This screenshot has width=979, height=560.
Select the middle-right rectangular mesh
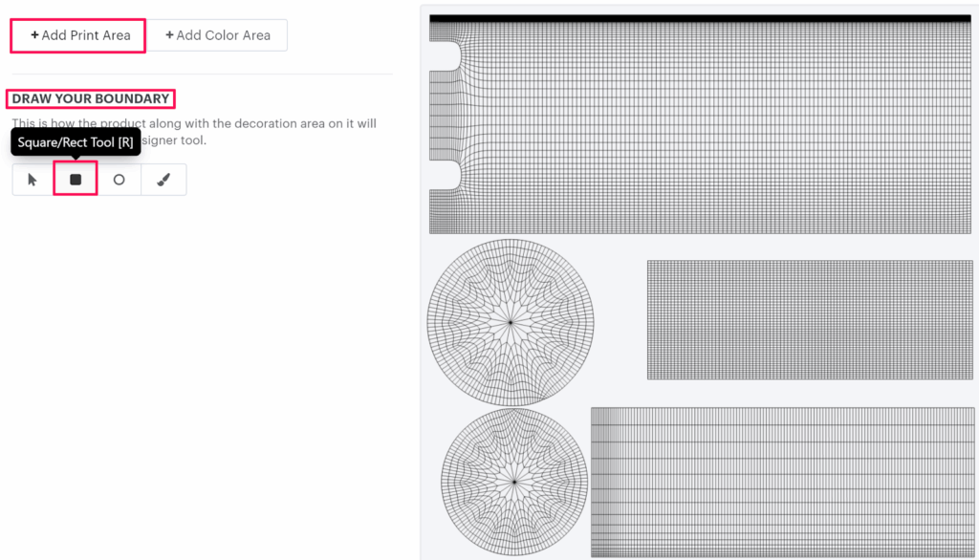[x=810, y=319]
